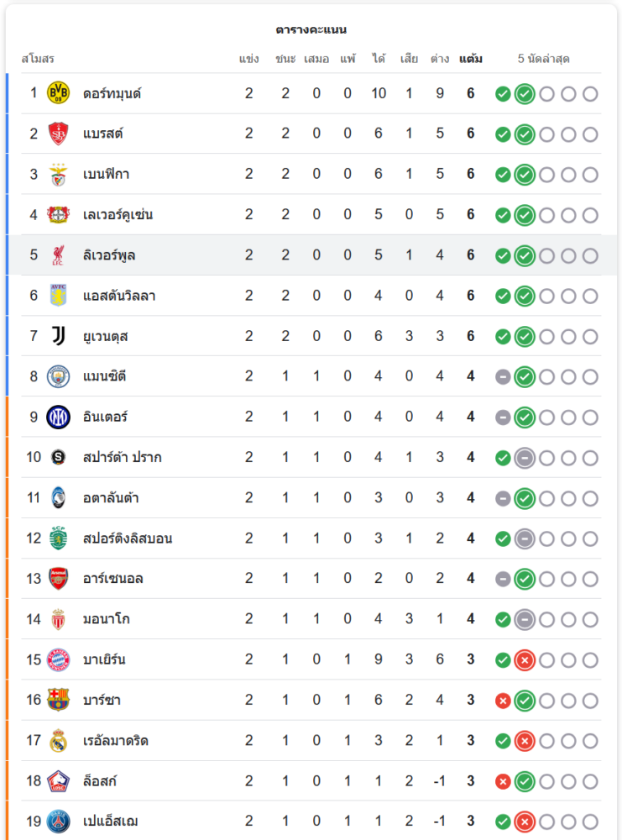This screenshot has width=622, height=840.
Task: Click Monaco's goal difference value cell
Action: pos(440,619)
